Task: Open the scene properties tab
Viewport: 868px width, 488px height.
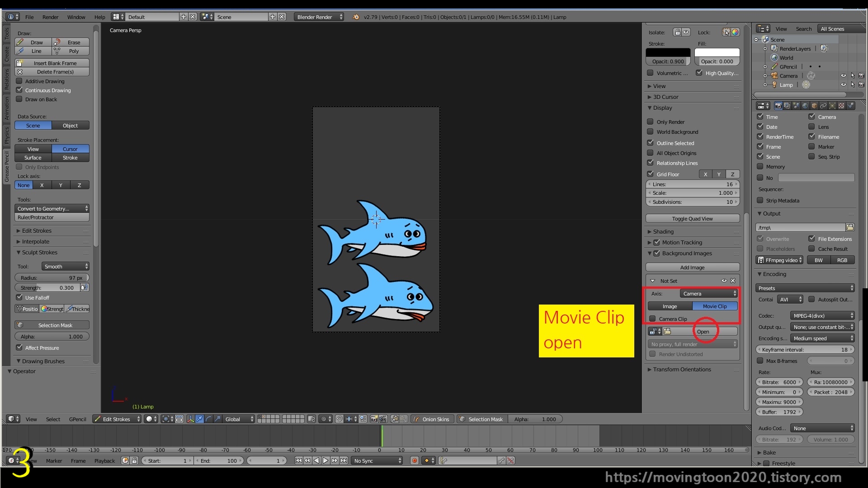Action: (796, 106)
